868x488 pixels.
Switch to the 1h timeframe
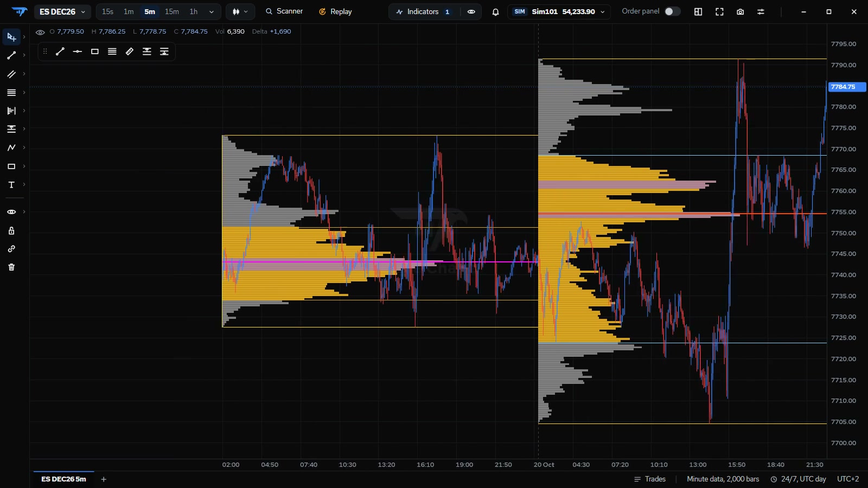[x=194, y=11]
